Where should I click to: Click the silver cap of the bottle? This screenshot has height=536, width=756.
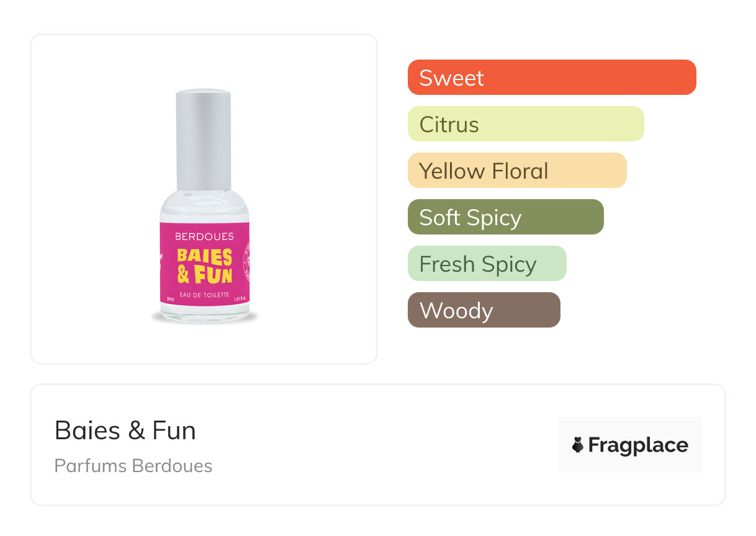204,140
